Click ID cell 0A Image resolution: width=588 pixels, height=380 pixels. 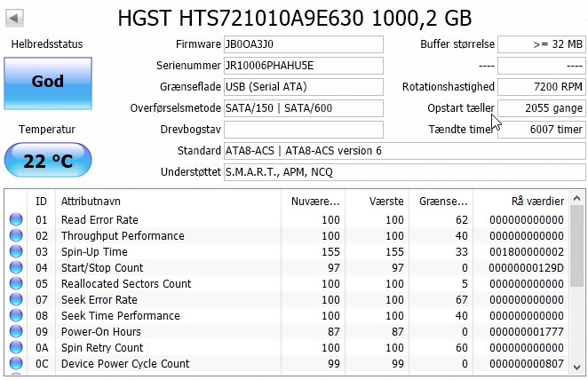(x=42, y=348)
